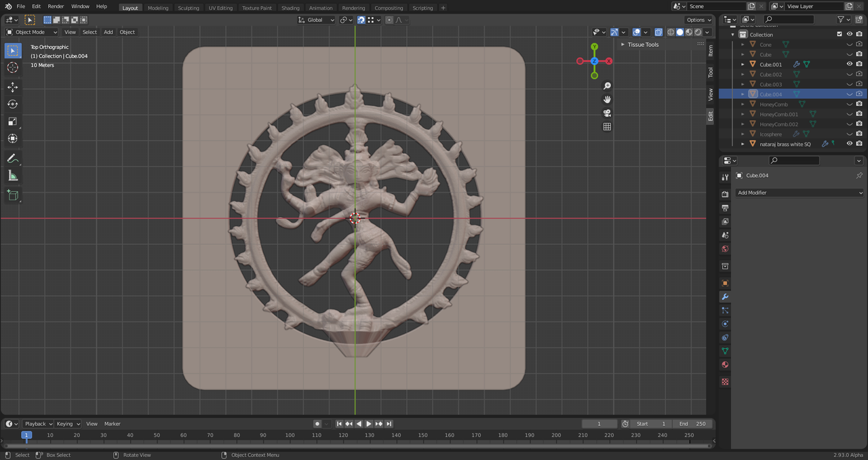Image resolution: width=868 pixels, height=460 pixels.
Task: Open the Material properties tab
Action: tap(725, 364)
